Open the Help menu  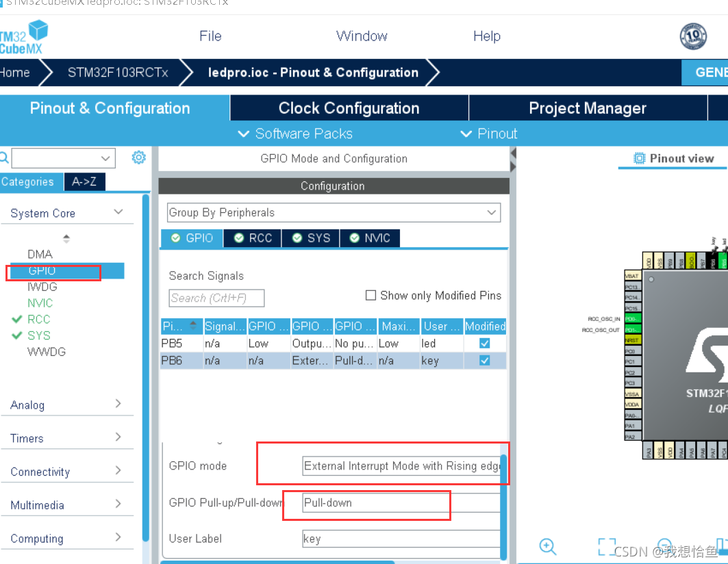click(x=486, y=36)
